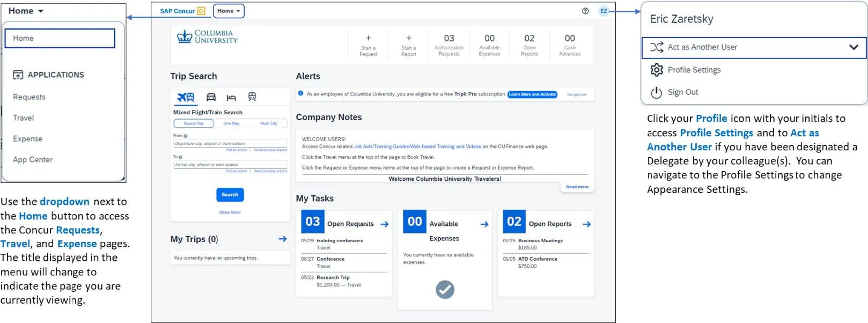Image resolution: width=868 pixels, height=323 pixels.
Task: Click the 02 Open Reports count badge
Action: pos(514,222)
